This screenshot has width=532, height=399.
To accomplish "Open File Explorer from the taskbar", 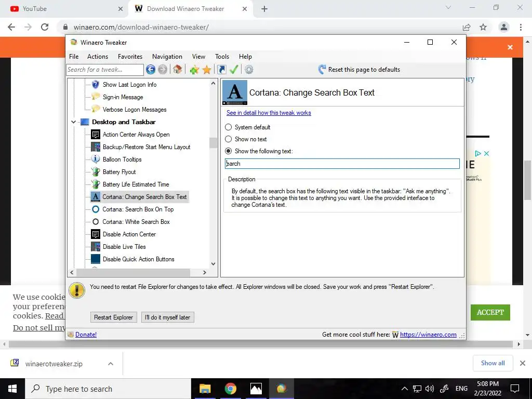I will click(205, 389).
